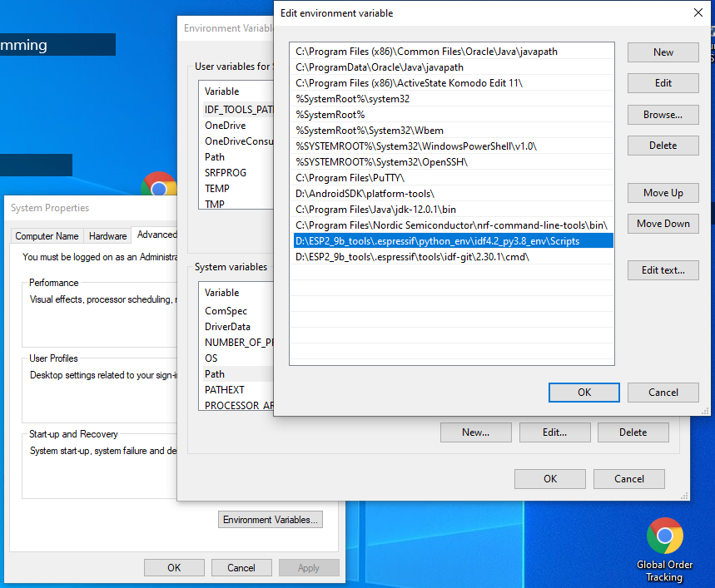Viewport: 715px width, 588px height.
Task: Select the SRFPROG user variable
Action: pyautogui.click(x=237, y=173)
